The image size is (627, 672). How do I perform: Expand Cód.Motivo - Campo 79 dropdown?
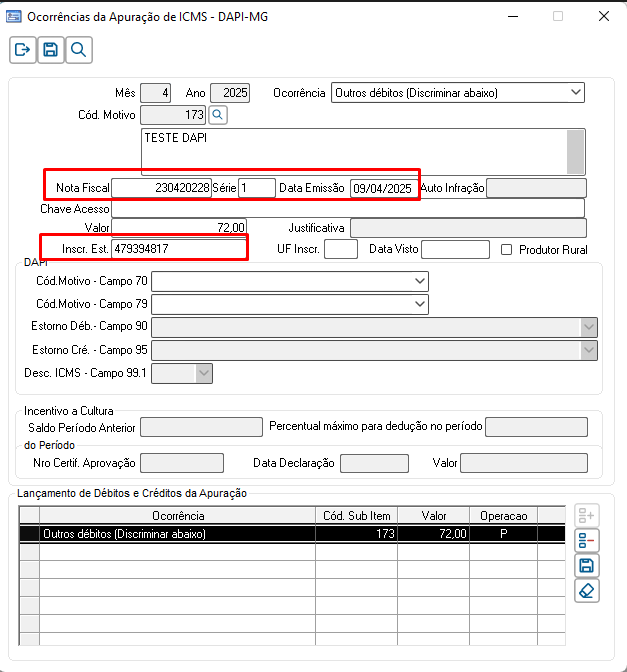(x=290, y=304)
